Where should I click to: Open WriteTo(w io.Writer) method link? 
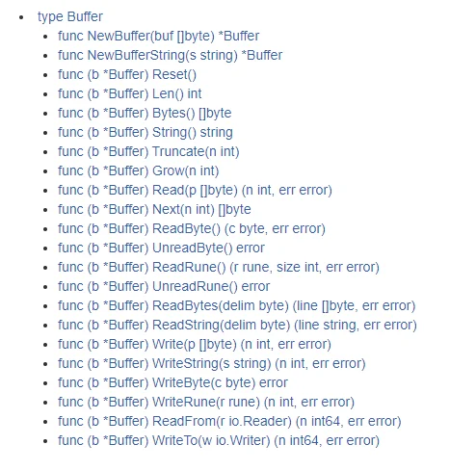click(x=219, y=440)
